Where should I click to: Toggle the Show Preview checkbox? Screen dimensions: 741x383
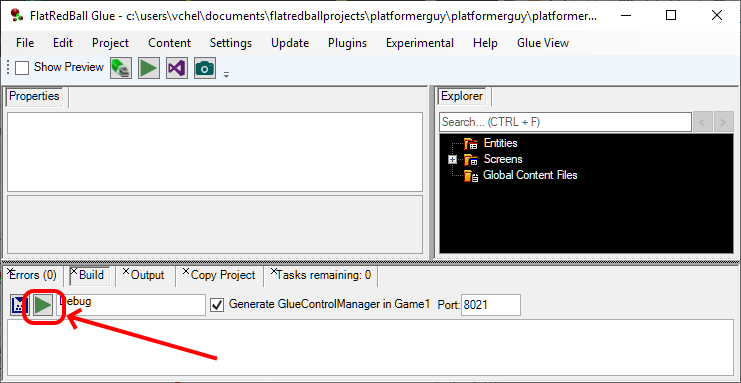pyautogui.click(x=22, y=68)
